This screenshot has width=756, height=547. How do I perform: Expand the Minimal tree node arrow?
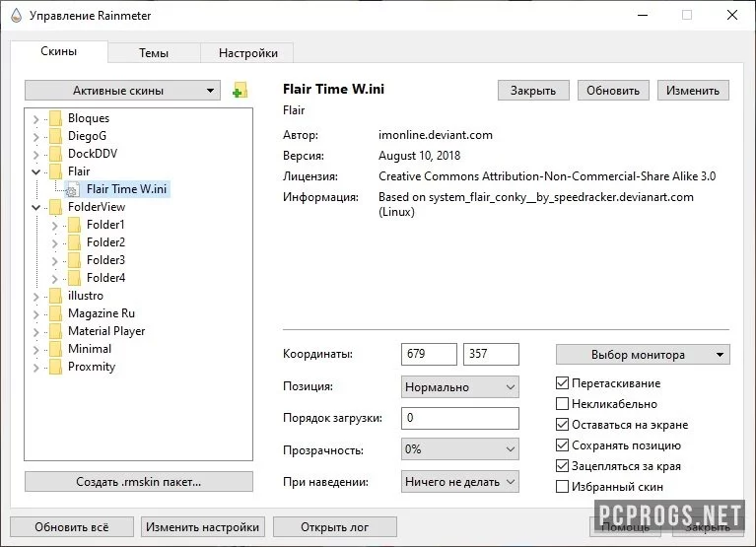35,350
